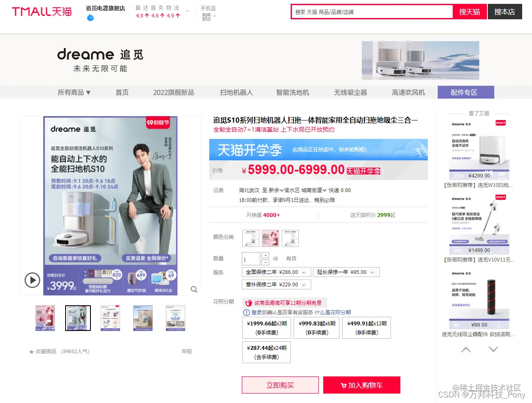Open the 智能洗地机 tab
Screen dimensions: 532x403
293,92
